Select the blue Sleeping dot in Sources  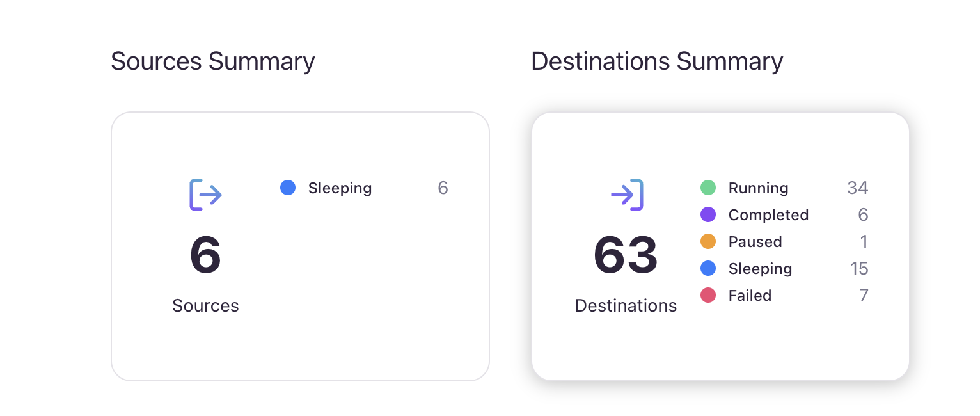tap(288, 188)
